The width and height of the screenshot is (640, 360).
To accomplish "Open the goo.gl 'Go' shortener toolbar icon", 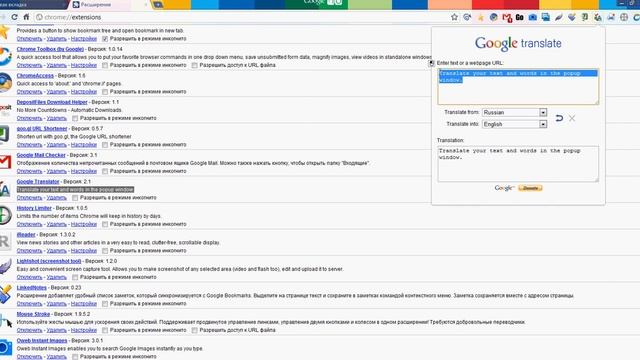I will pyautogui.click(x=520, y=17).
